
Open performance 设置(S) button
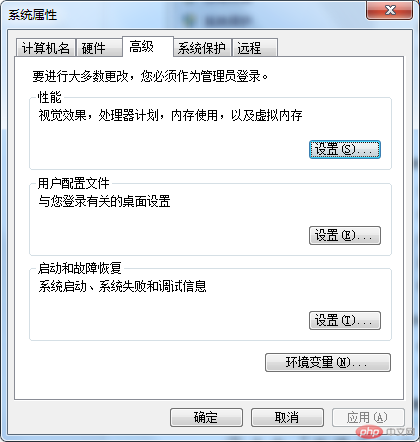tap(345, 150)
